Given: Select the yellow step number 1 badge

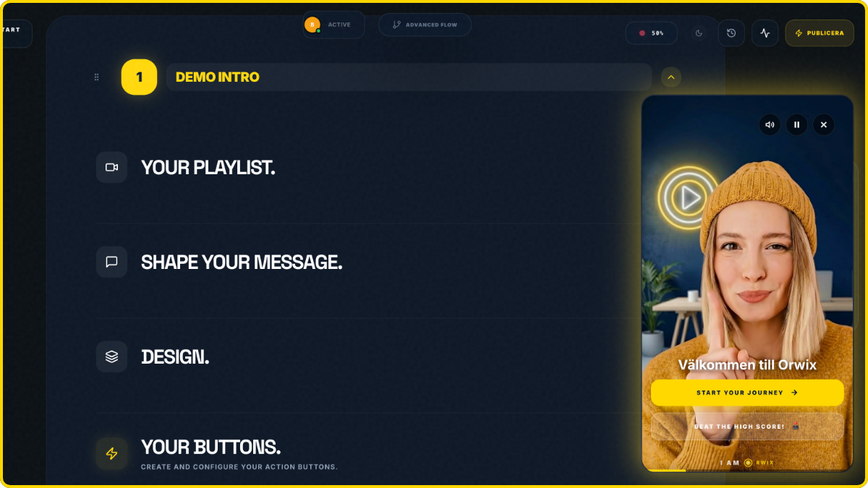Looking at the screenshot, I should (139, 77).
